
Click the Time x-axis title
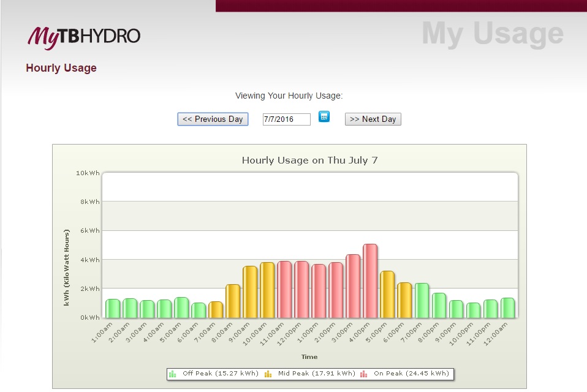[309, 357]
